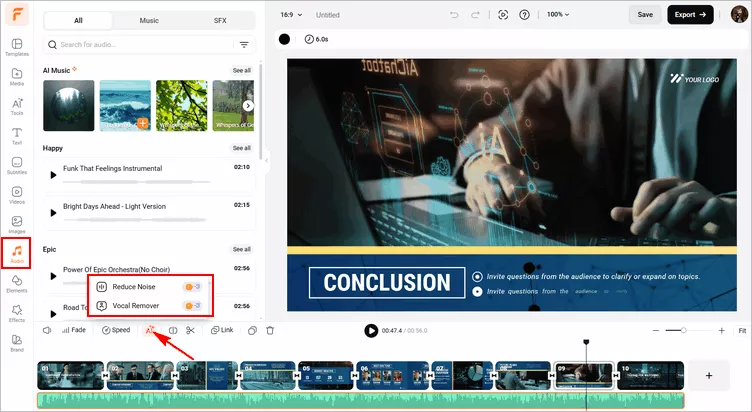Select the forest AI Music thumbnail
752x412 pixels.
point(69,106)
